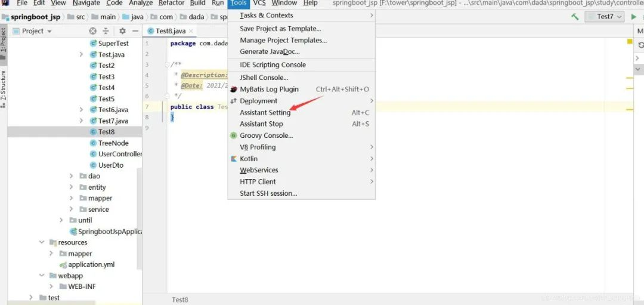Open IDE Scripting Console
Viewport: 644px width, 305px height.
pyautogui.click(x=302, y=64)
